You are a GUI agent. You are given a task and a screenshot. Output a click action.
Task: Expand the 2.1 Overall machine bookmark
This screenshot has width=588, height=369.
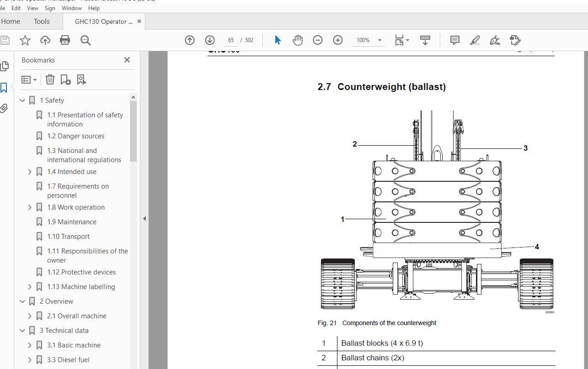(x=30, y=316)
